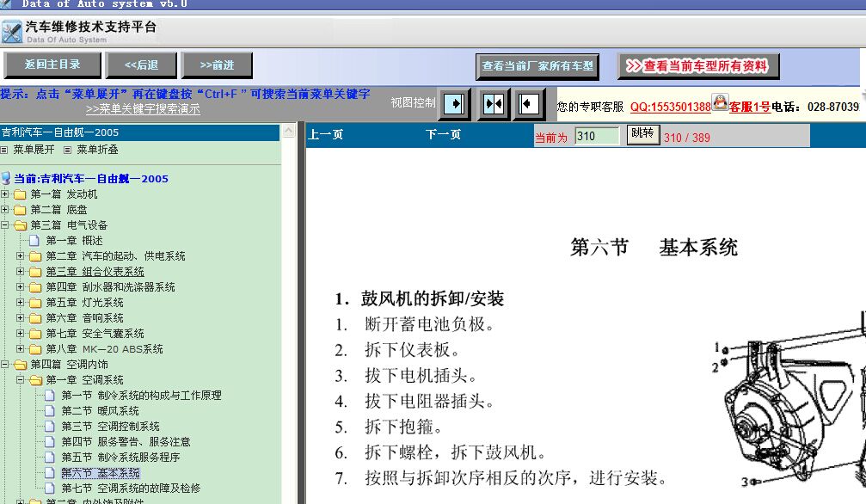
Task: Go to 下一页 next page
Action: coord(443,134)
